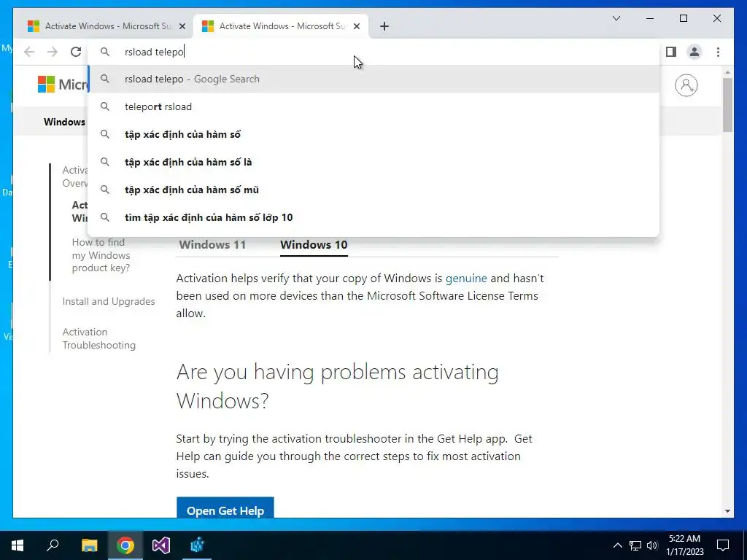
Task: Close the first Activate Windows tab
Action: coord(182,26)
